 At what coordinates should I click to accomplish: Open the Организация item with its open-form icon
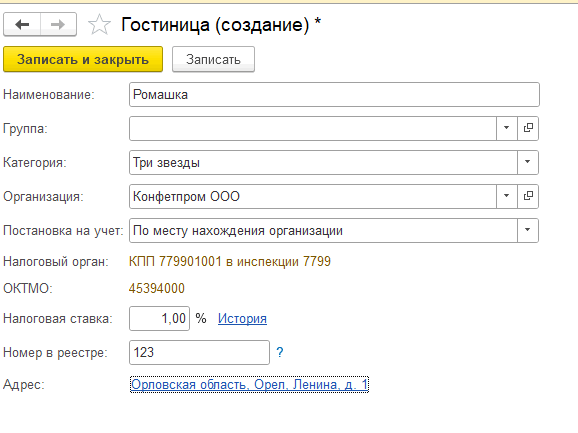pos(528,196)
